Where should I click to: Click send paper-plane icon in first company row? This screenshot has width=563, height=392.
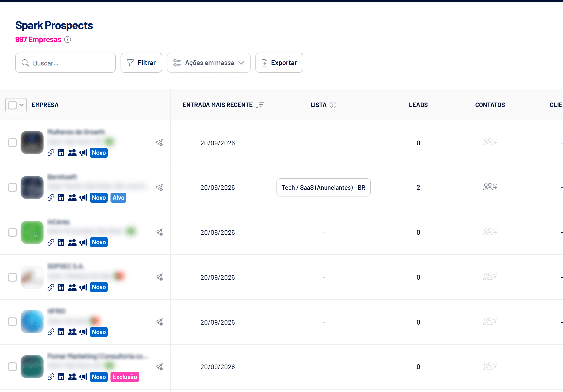(x=159, y=143)
